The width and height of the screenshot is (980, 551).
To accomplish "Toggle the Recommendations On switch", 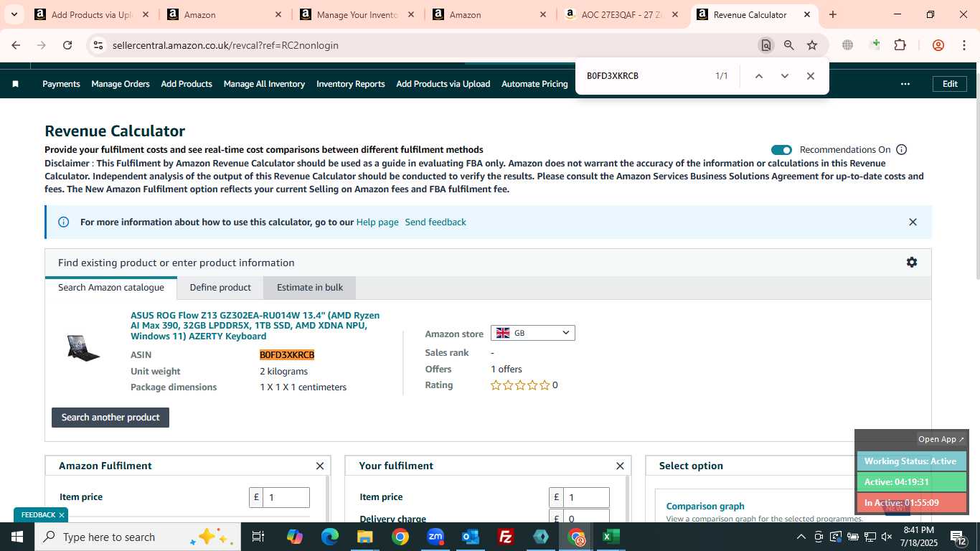I will pyautogui.click(x=781, y=150).
